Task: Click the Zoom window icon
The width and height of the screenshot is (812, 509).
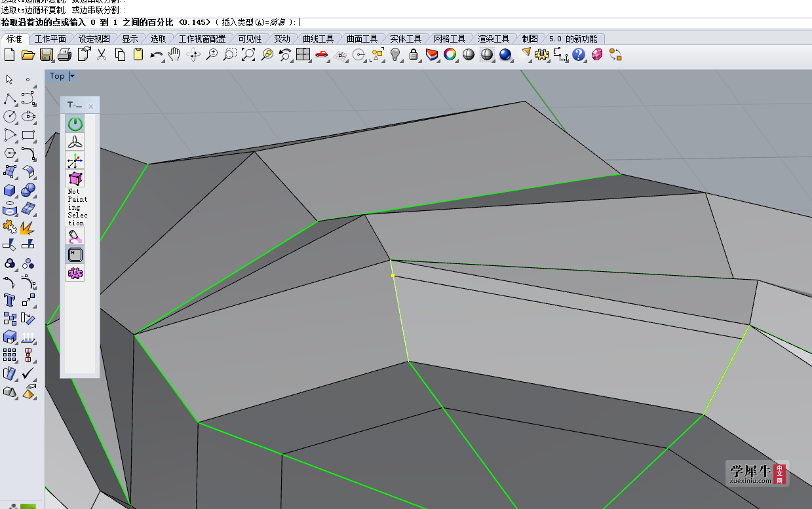Action: (x=229, y=55)
